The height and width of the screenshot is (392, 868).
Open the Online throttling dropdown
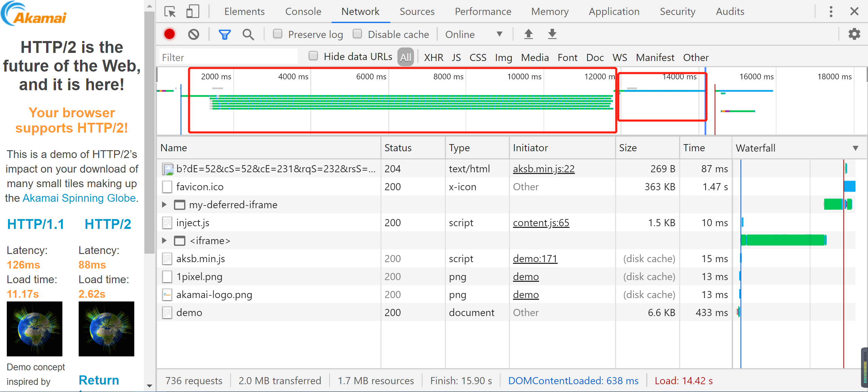473,34
